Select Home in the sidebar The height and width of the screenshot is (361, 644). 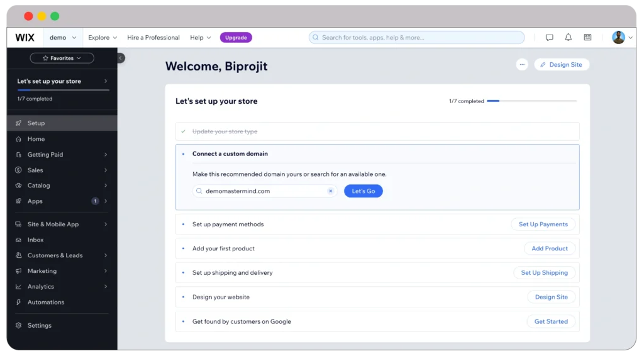coord(36,139)
